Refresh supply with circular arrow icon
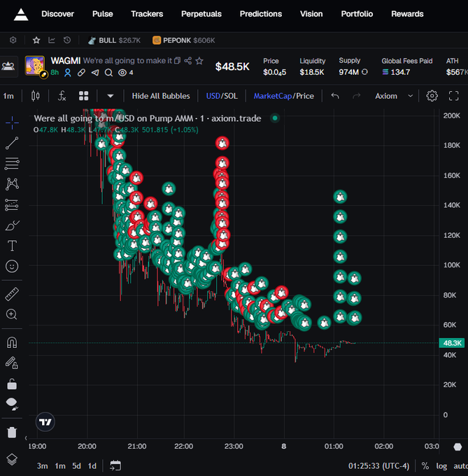The width and height of the screenshot is (468, 476). point(365,72)
